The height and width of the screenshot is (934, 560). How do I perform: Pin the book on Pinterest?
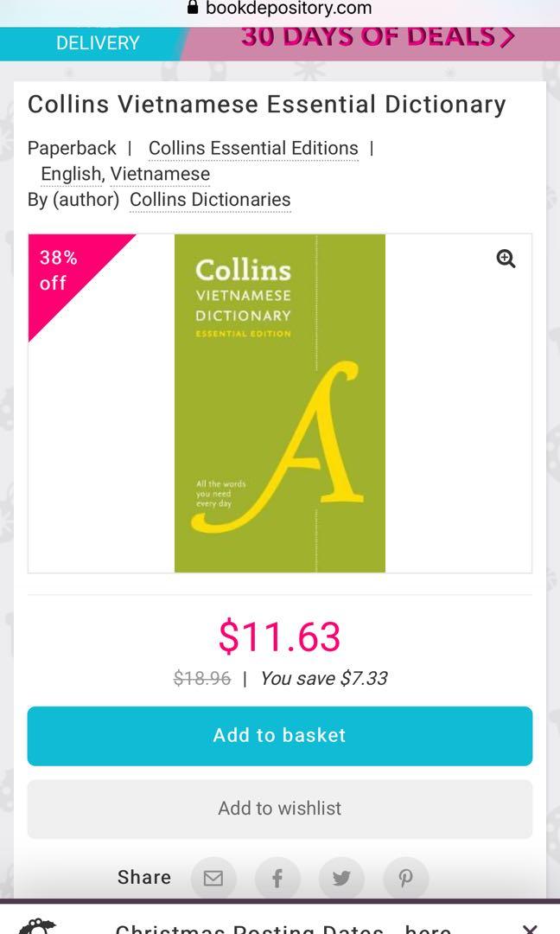pos(405,878)
